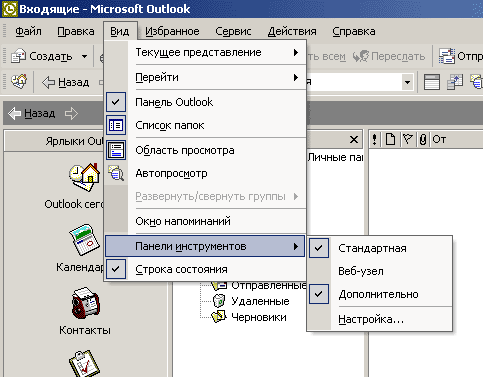This screenshot has width=483, height=377.
Task: Close the open Вид menu
Action: point(120,31)
